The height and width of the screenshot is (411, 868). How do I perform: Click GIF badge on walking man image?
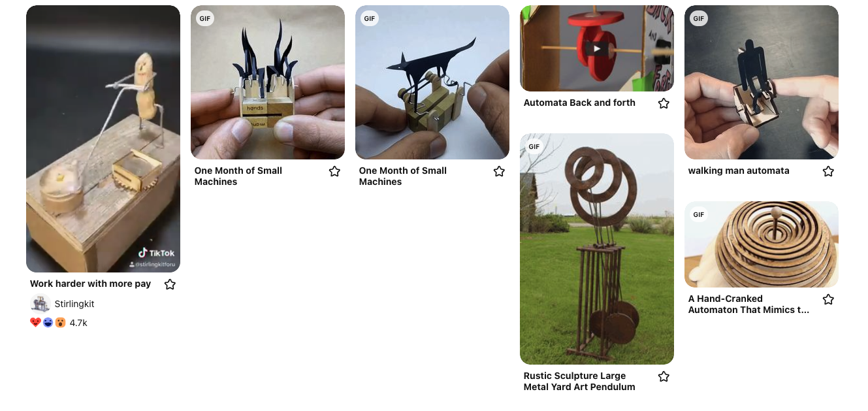click(x=699, y=18)
